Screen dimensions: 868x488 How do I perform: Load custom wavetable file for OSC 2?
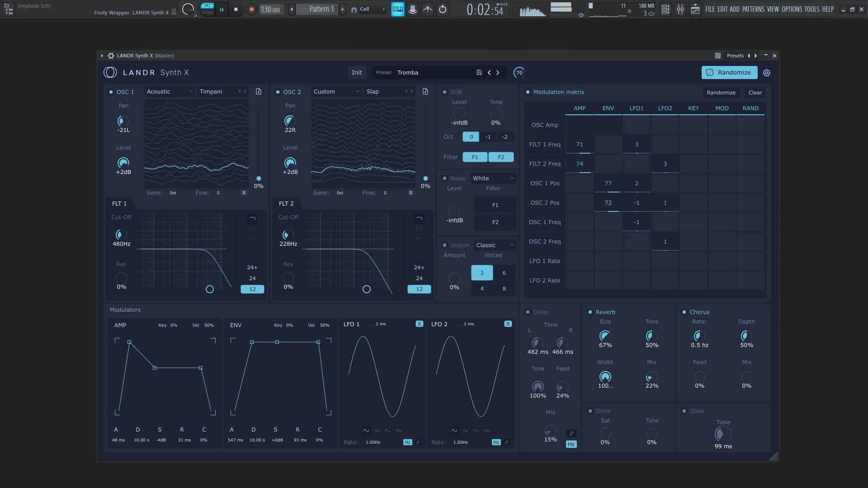pos(425,92)
